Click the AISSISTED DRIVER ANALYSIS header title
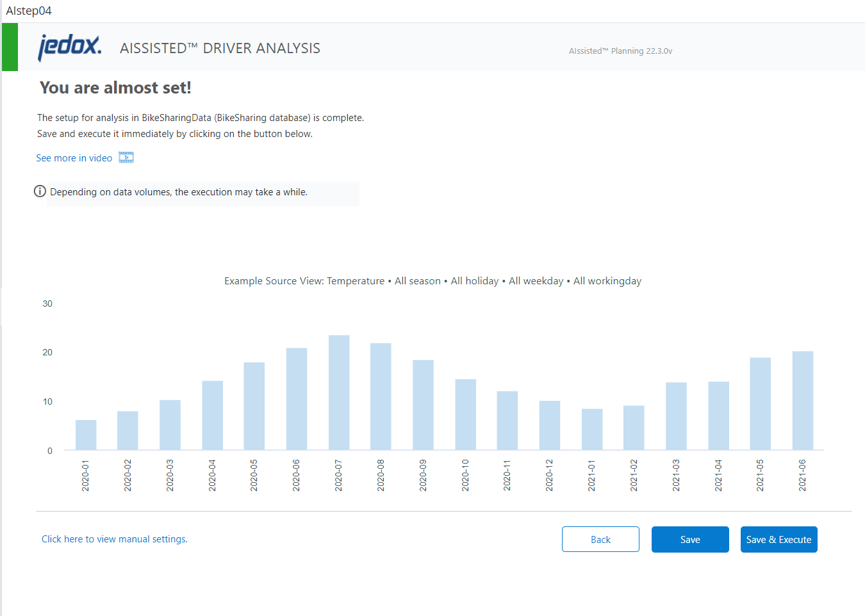 pos(220,48)
